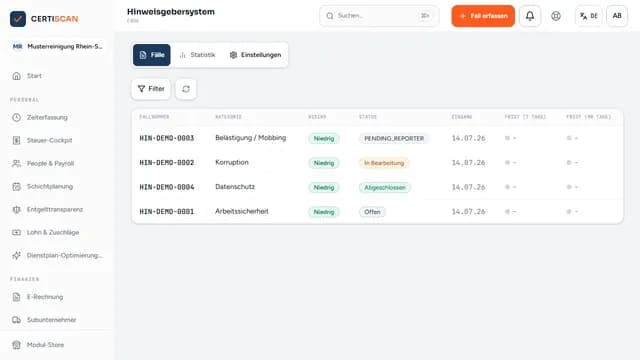Open case HIN-DEMO-0001
This screenshot has width=640, height=360.
click(167, 212)
